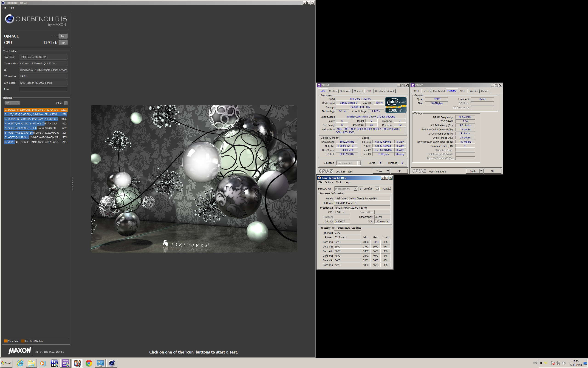Screen dimensions: 588x368
Task: Open Internet Explorer from the taskbar
Action: click(20, 363)
